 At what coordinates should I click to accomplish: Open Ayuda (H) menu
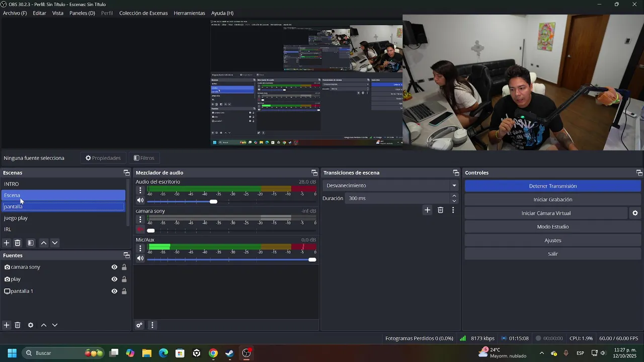pyautogui.click(x=222, y=13)
